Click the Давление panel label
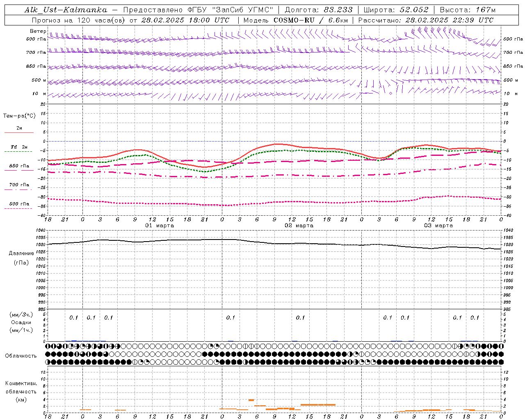 coord(21,253)
